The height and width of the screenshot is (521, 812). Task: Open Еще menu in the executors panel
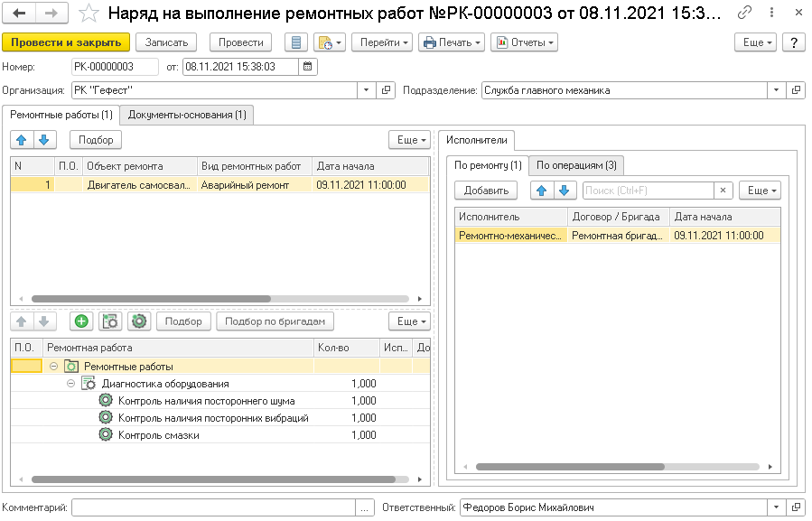point(761,191)
